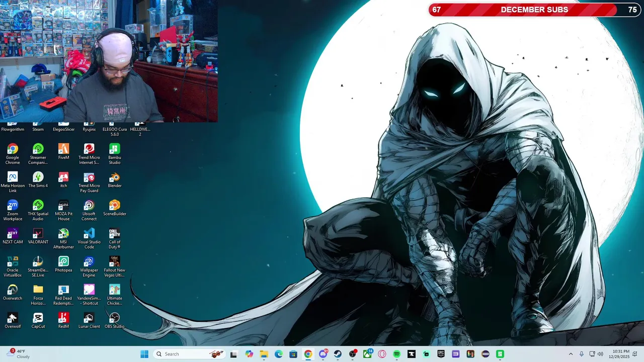644x362 pixels.
Task: Open the SceneBuilder desktop shortcut
Action: click(115, 208)
